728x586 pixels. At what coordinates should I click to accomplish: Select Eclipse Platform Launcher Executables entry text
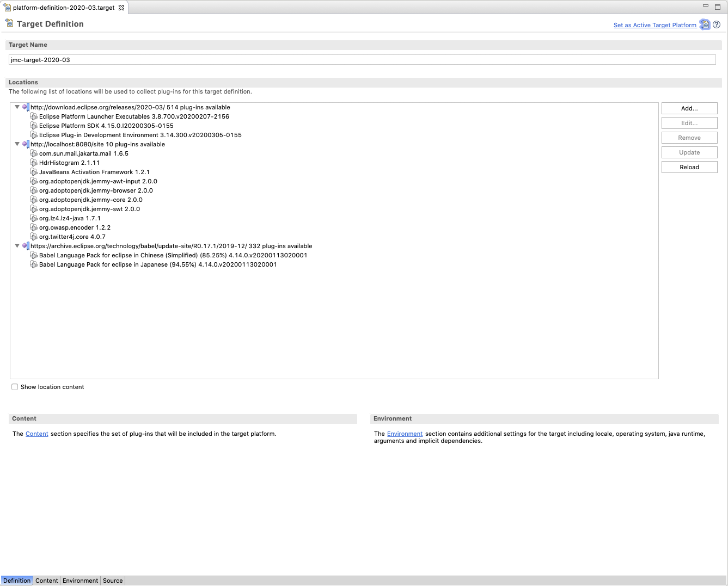click(134, 116)
